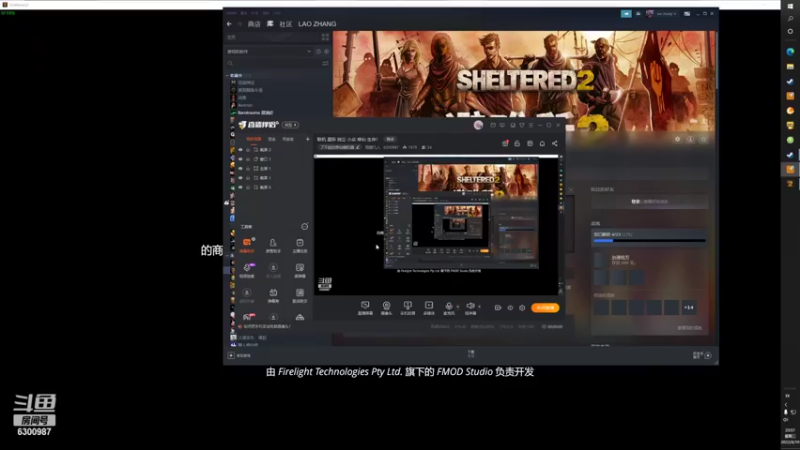Expand the speaker options arrow
The width and height of the screenshot is (800, 450).
pos(479,307)
